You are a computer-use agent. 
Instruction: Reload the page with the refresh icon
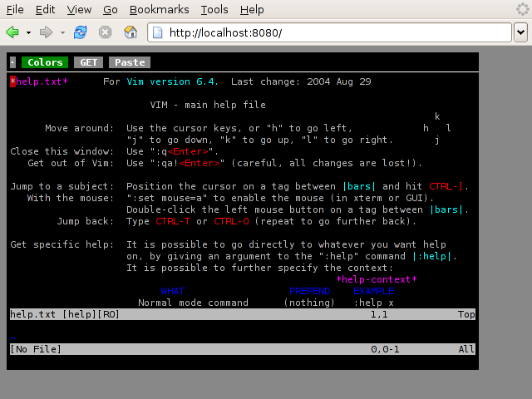pos(81,32)
